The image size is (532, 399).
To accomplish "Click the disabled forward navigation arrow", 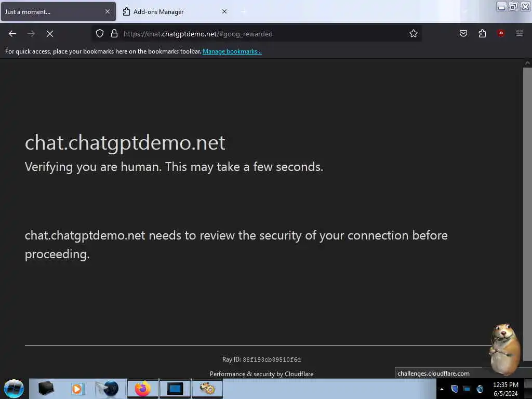I will point(31,34).
